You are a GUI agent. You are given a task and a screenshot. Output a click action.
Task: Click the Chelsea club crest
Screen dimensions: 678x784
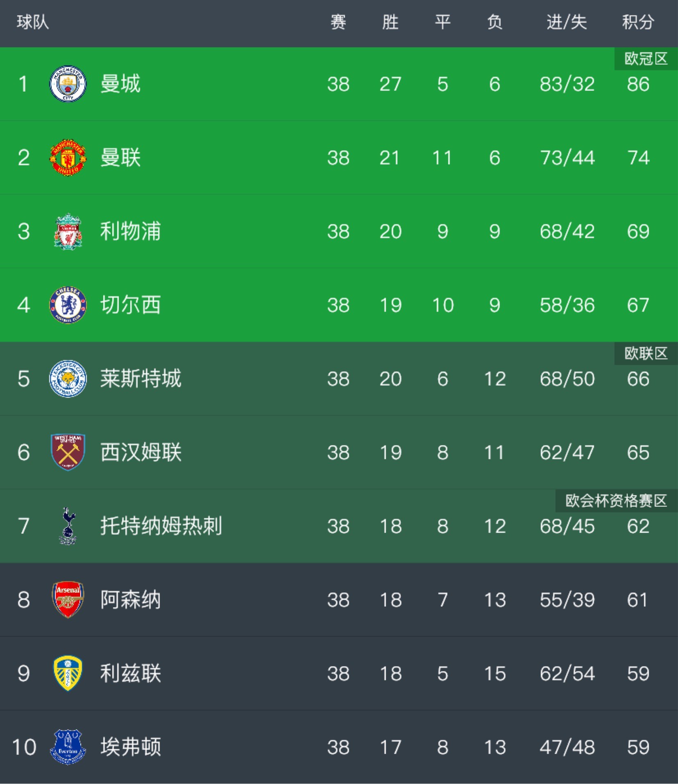(x=68, y=305)
